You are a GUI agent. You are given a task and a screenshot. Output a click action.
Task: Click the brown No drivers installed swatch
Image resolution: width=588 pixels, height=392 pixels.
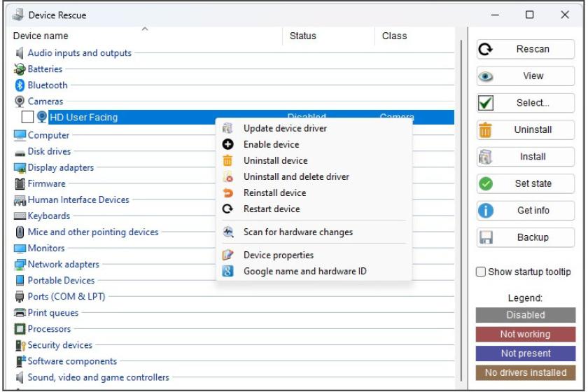[x=526, y=373]
